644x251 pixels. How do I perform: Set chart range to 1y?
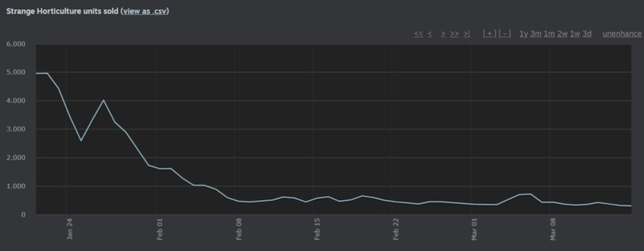[x=524, y=34]
